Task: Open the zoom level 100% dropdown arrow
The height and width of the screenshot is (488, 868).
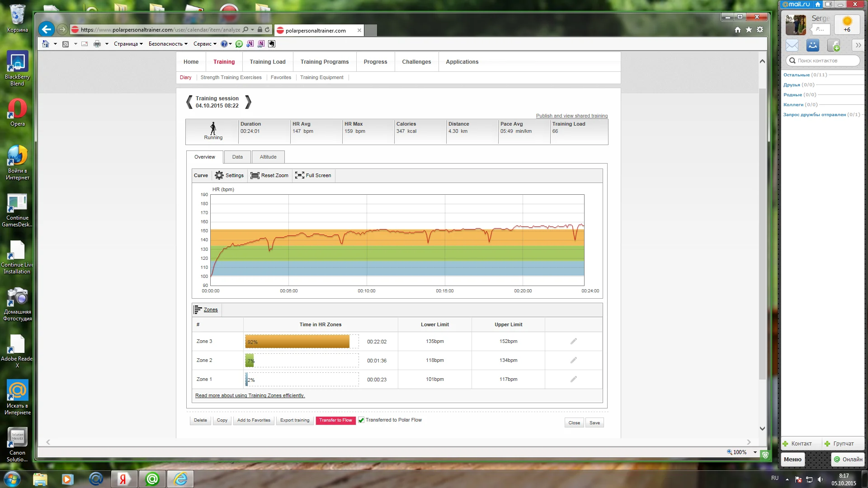Action: click(x=755, y=452)
